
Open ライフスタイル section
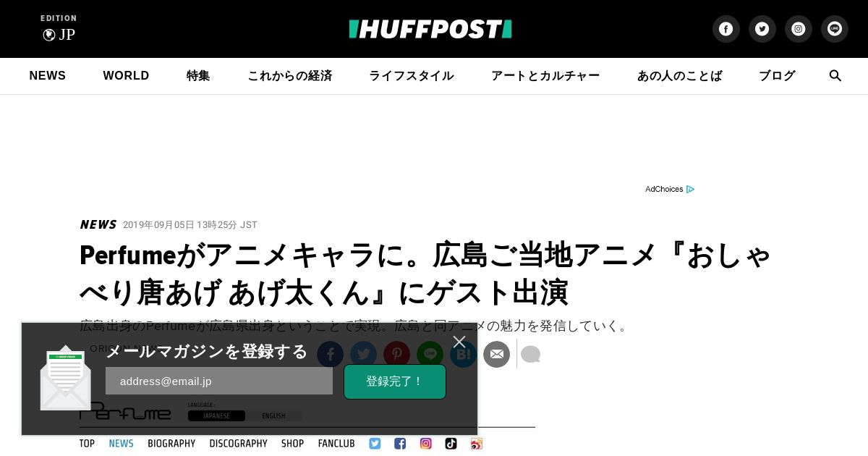pos(412,76)
